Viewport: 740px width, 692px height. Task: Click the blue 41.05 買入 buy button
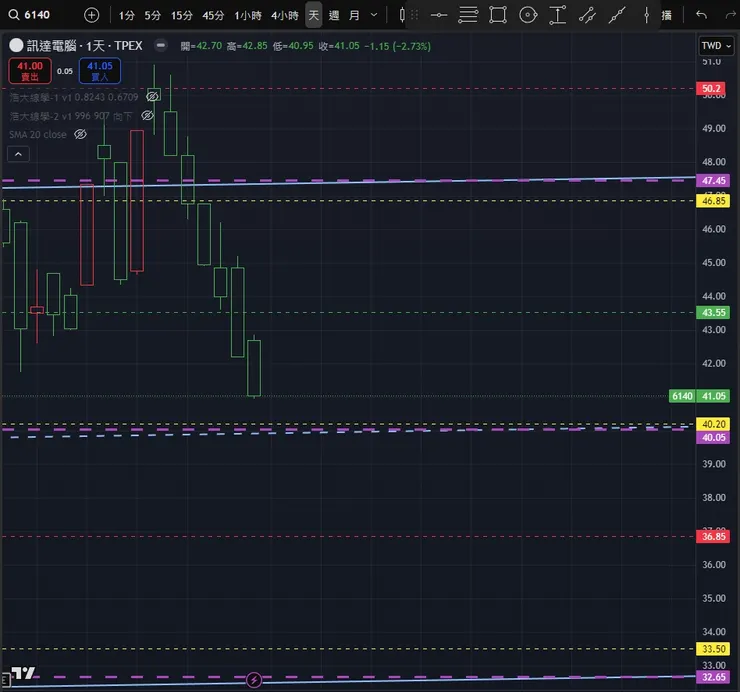coord(100,70)
